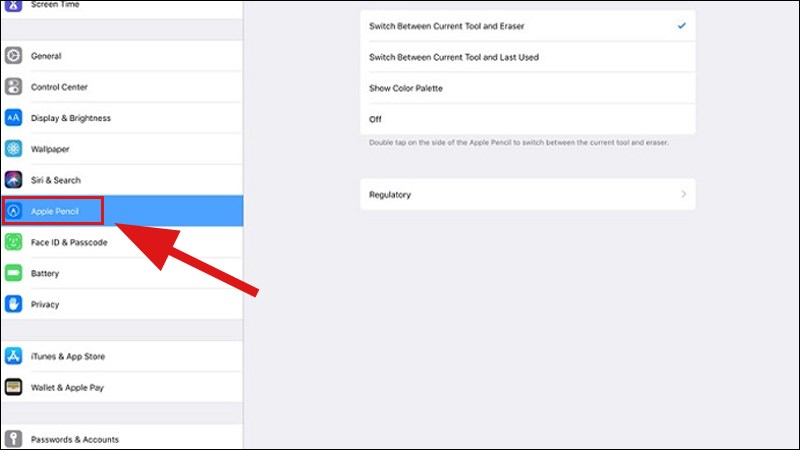The width and height of the screenshot is (800, 450).
Task: Tap the Wallpaper flower icon
Action: point(14,149)
